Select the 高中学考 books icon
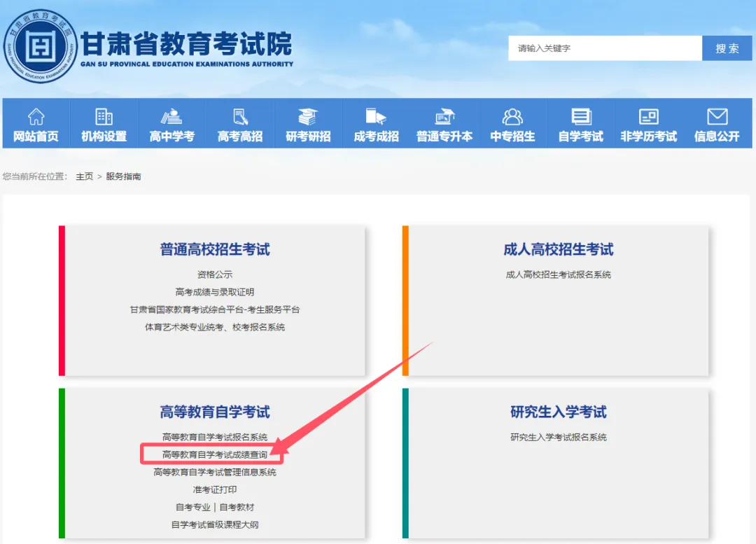The height and width of the screenshot is (544, 756). coord(171,116)
